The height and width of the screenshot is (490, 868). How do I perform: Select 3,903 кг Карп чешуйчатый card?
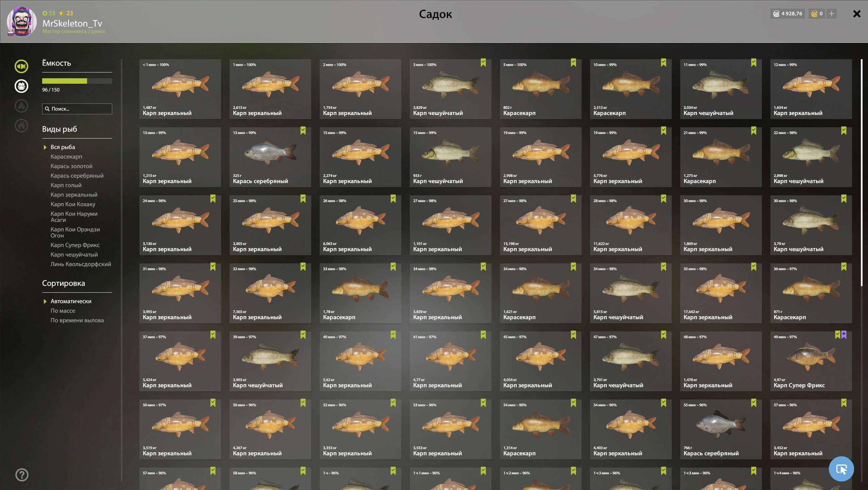[x=270, y=361]
